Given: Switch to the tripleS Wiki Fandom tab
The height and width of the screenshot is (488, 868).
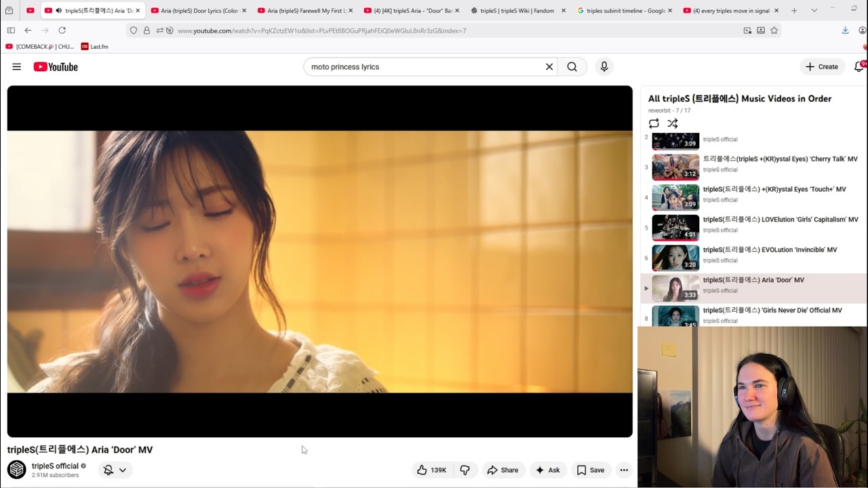Looking at the screenshot, I should coord(517,10).
